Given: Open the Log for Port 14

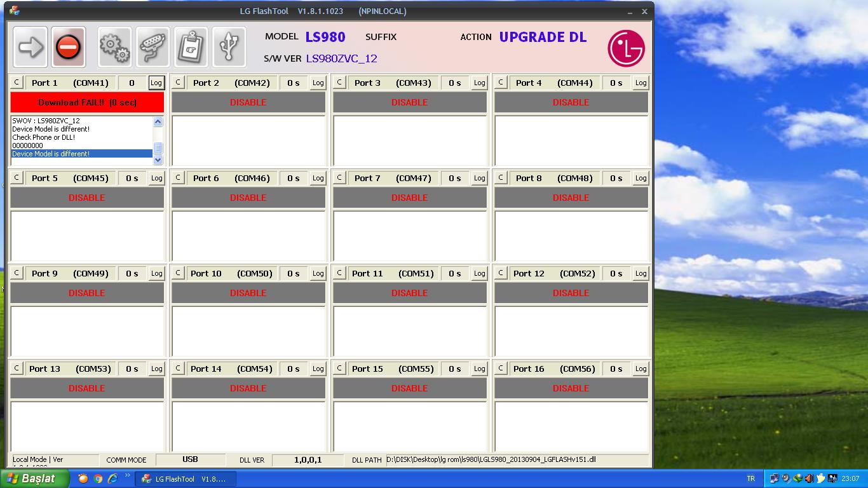Looking at the screenshot, I should point(318,369).
